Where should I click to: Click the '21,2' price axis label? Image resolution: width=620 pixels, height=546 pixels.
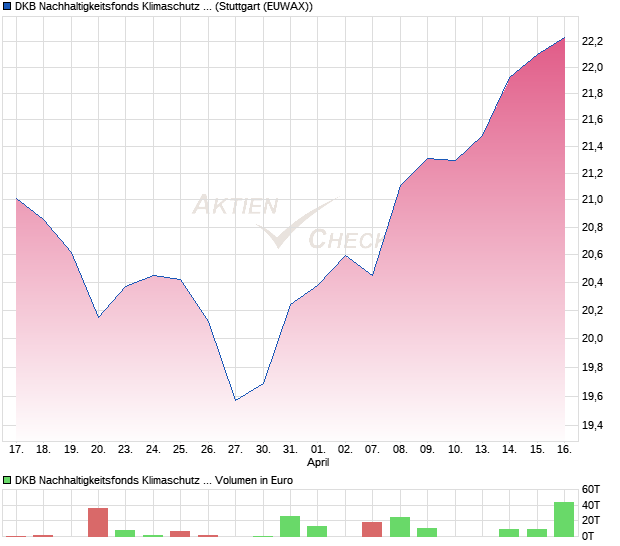click(x=592, y=174)
